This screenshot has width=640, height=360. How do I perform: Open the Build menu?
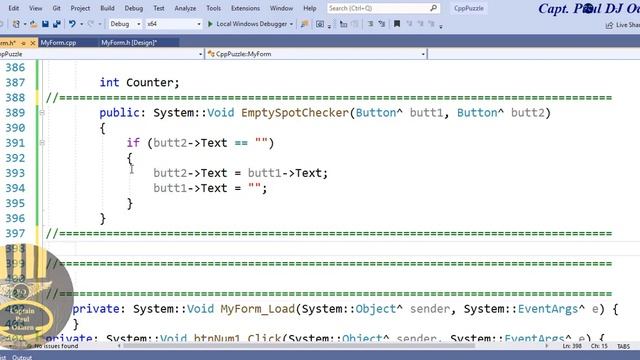tap(107, 8)
